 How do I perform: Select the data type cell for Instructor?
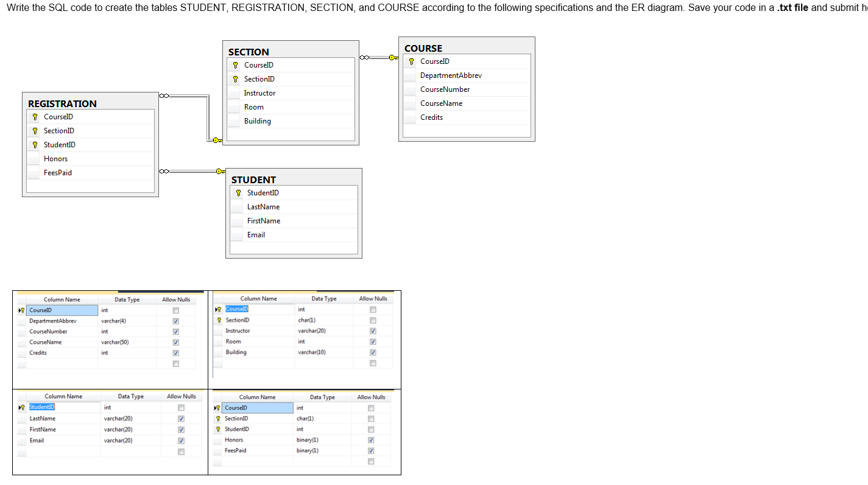(323, 331)
